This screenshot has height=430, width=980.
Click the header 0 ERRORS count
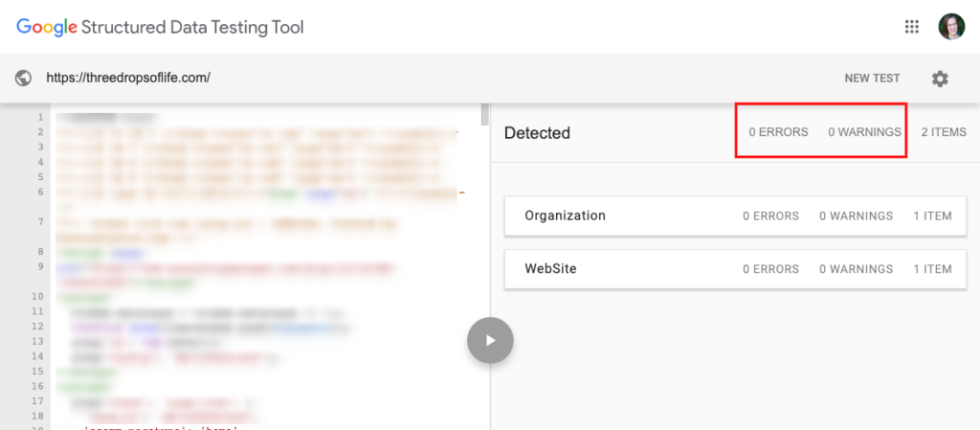(778, 132)
